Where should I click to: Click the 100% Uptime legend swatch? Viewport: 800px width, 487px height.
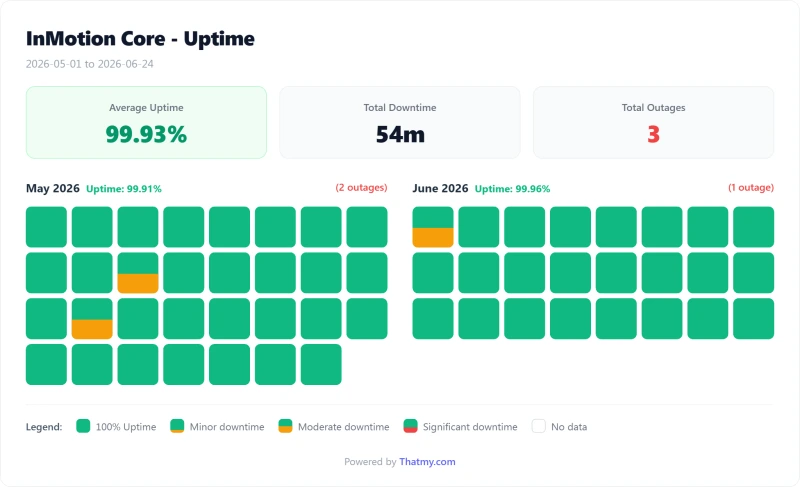point(83,426)
